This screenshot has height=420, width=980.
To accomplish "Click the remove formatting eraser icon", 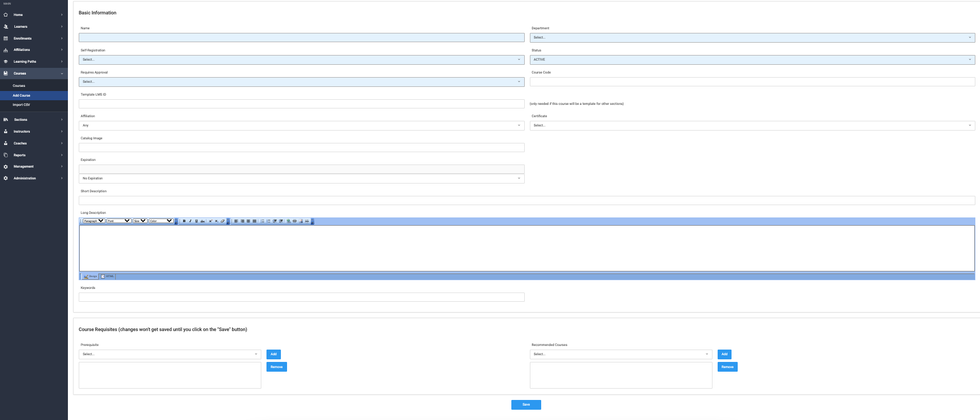I will [223, 221].
